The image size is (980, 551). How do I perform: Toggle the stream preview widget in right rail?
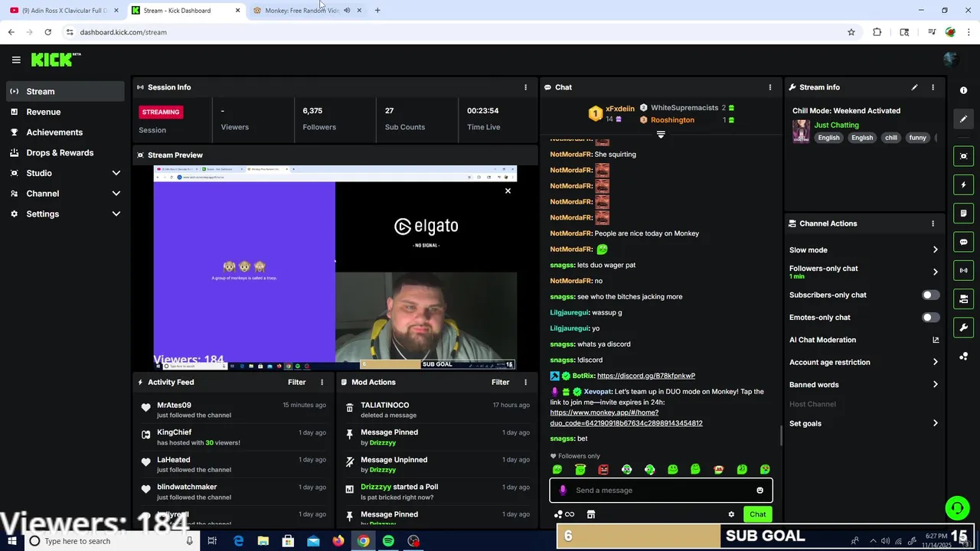964,156
